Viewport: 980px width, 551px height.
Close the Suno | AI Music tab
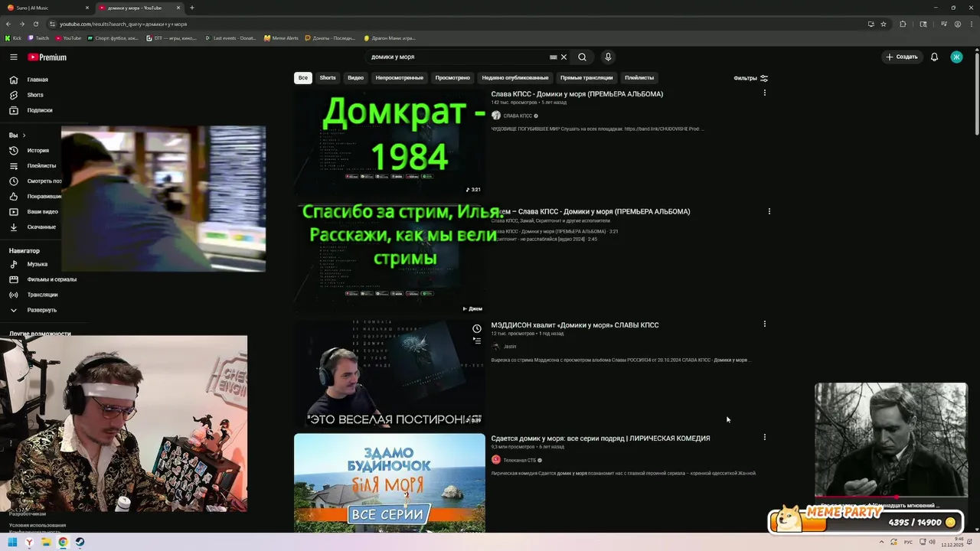(x=87, y=8)
